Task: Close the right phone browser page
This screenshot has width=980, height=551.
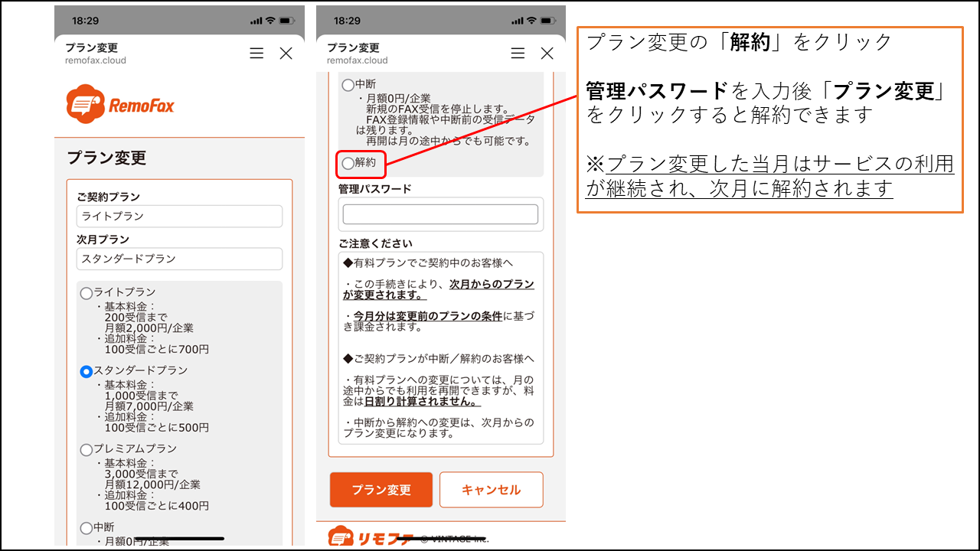Action: [547, 53]
